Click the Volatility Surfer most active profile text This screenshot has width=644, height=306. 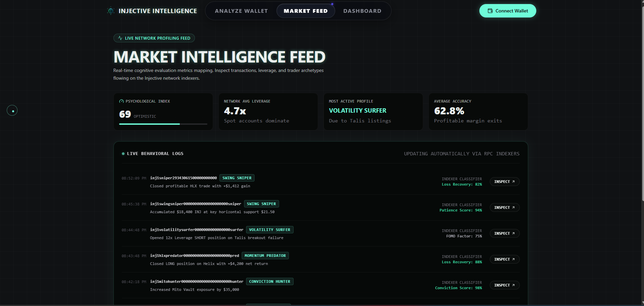(x=358, y=111)
